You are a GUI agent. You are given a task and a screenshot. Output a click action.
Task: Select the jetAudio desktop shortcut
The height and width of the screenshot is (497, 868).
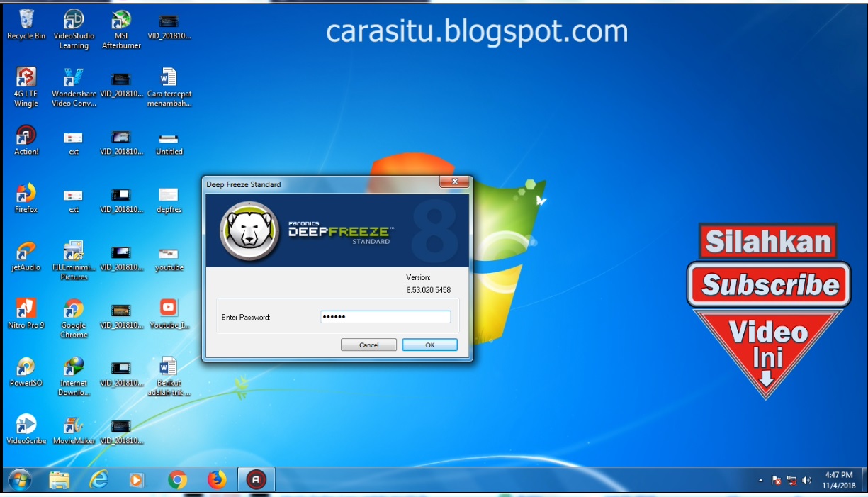click(x=26, y=257)
